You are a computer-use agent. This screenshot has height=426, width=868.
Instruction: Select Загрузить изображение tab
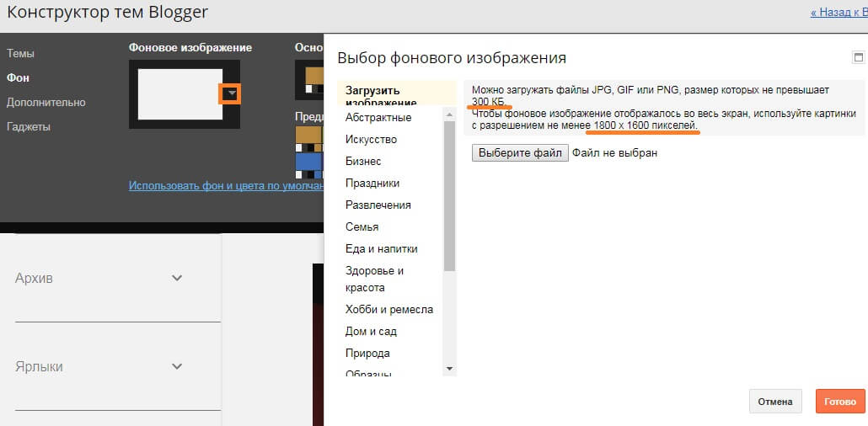[397, 93]
